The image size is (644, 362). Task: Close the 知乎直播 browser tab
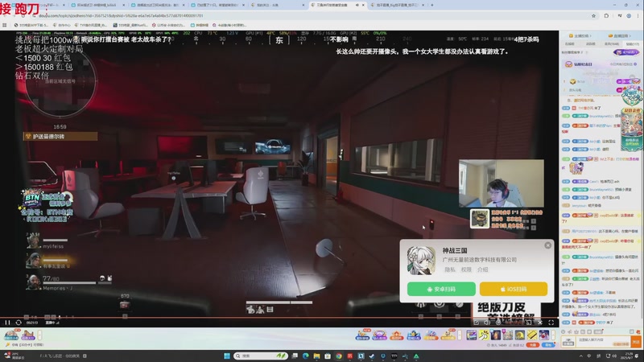coord(423,5)
